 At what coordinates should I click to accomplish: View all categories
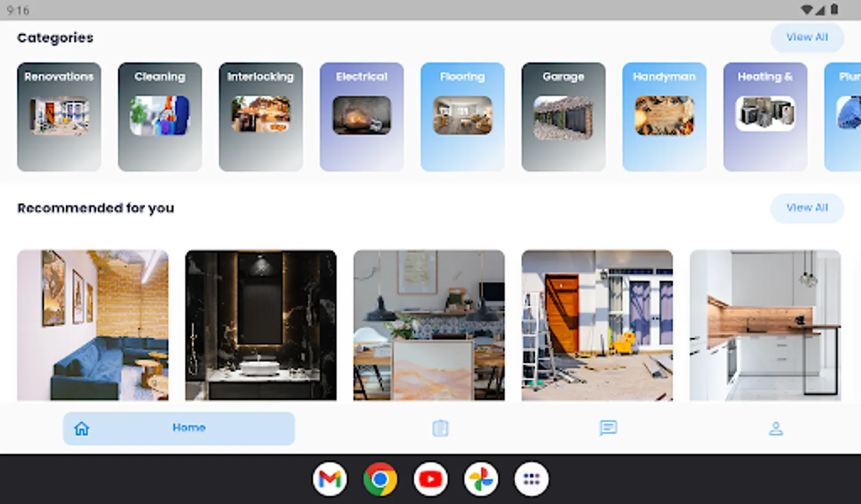click(807, 38)
